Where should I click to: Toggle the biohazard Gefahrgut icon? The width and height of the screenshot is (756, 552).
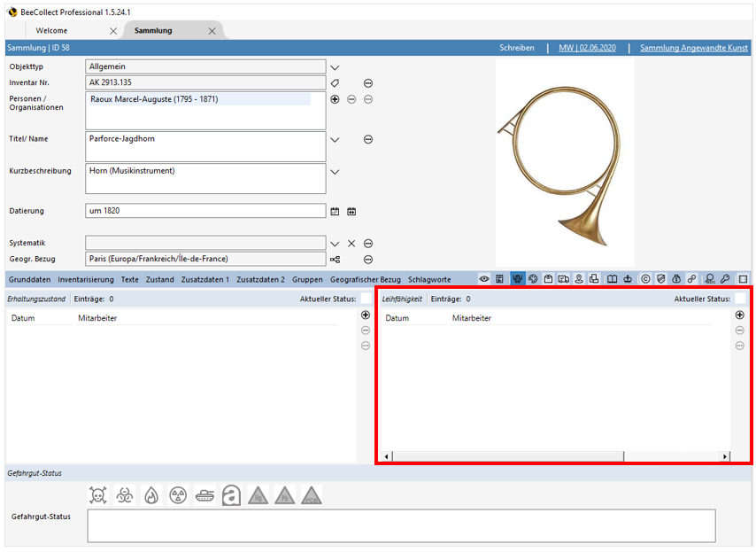[x=125, y=495]
